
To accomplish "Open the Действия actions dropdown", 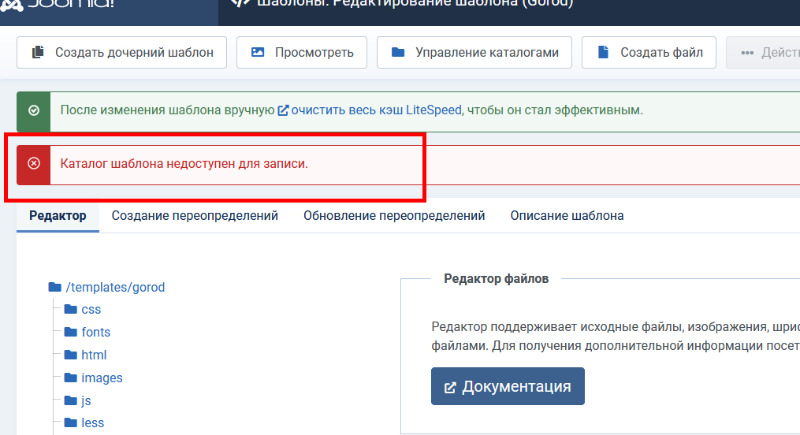I will (x=766, y=53).
